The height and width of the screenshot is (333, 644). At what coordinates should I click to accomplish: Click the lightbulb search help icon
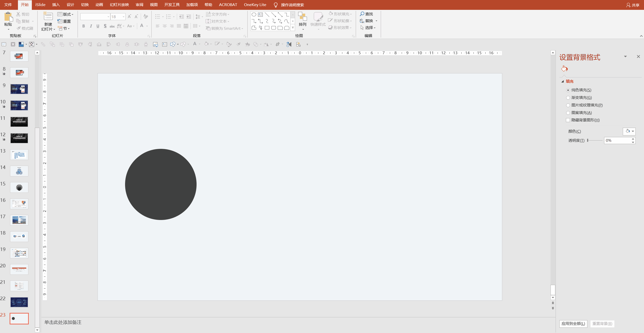276,5
